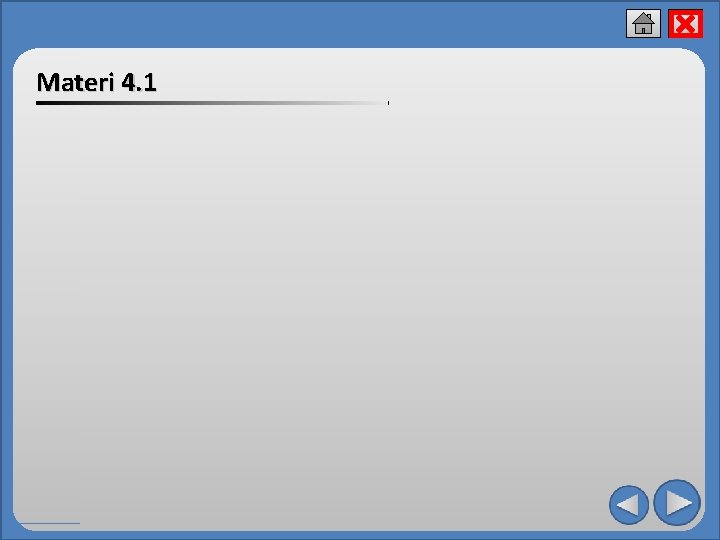Image resolution: width=720 pixels, height=540 pixels.
Task: Go to the previous slide using left arrow
Action: [x=629, y=505]
